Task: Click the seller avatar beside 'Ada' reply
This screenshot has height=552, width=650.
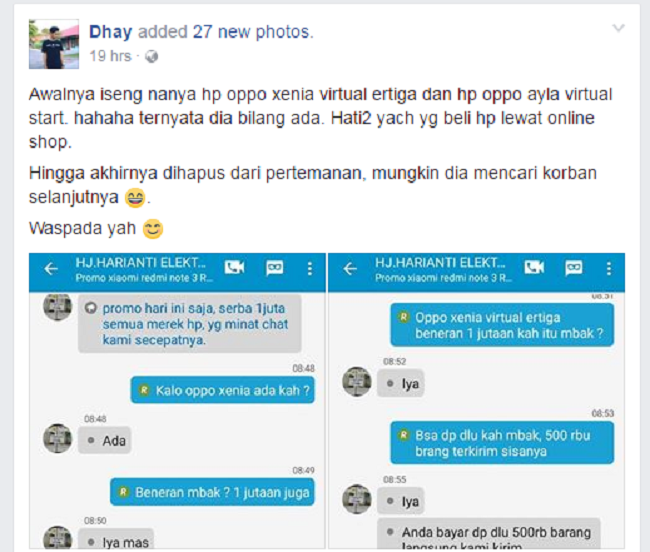Action: pyautogui.click(x=58, y=438)
